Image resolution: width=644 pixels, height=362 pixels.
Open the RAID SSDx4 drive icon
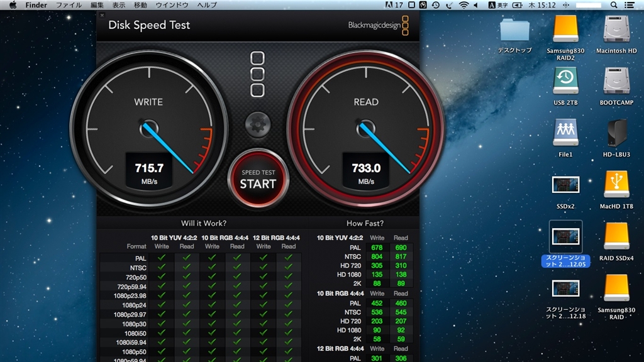[616, 236]
